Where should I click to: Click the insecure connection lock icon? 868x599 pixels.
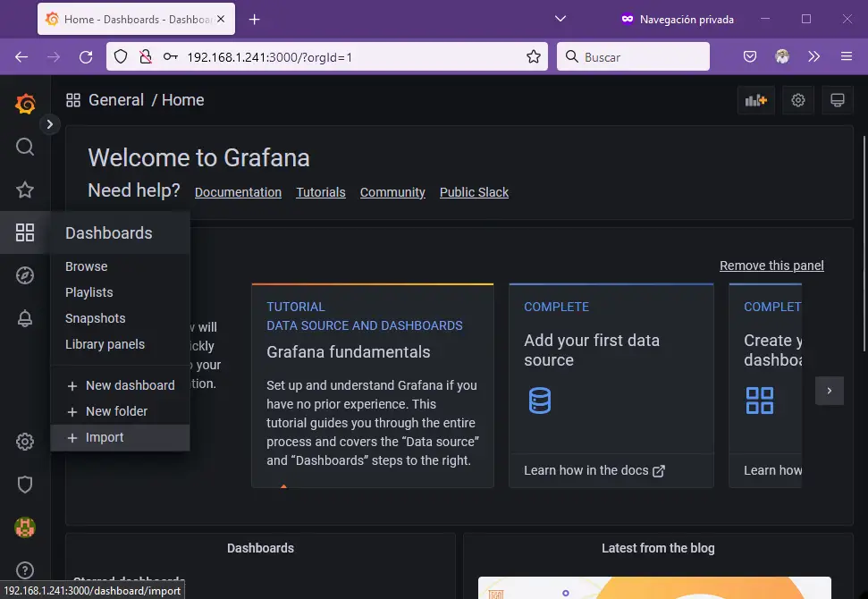146,56
